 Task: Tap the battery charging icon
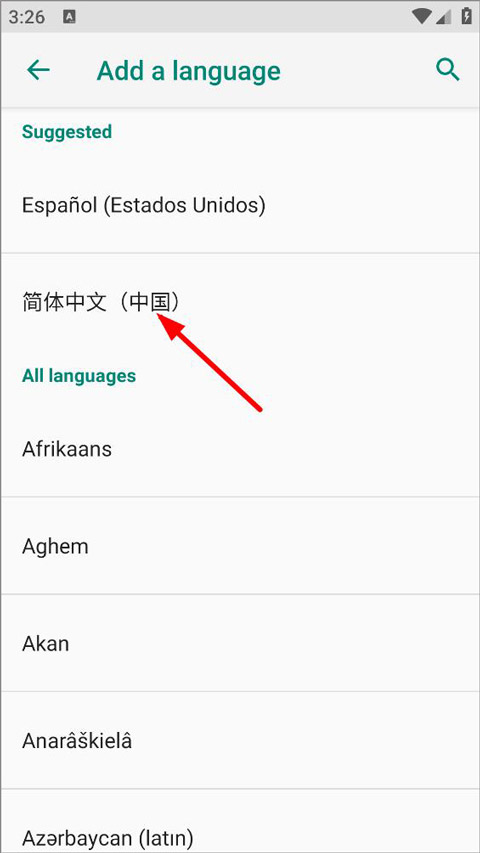click(x=466, y=17)
